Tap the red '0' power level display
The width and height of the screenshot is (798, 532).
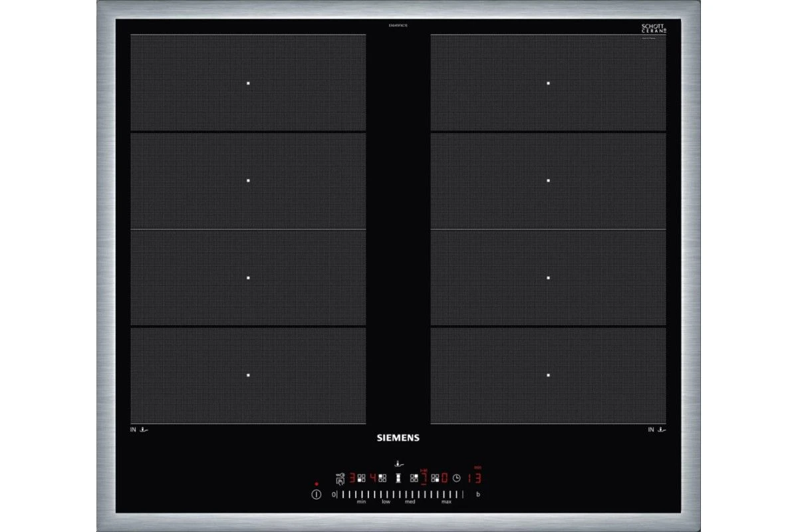tap(444, 477)
